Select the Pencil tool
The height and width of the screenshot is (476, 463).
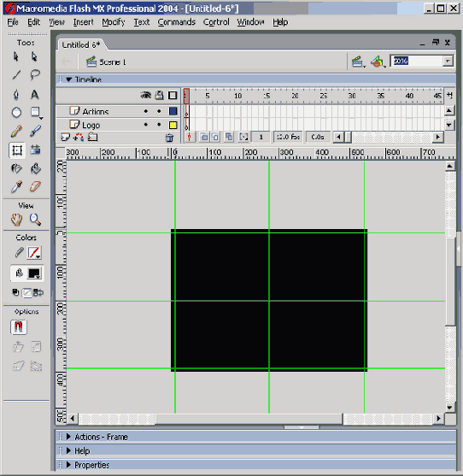pos(16,131)
